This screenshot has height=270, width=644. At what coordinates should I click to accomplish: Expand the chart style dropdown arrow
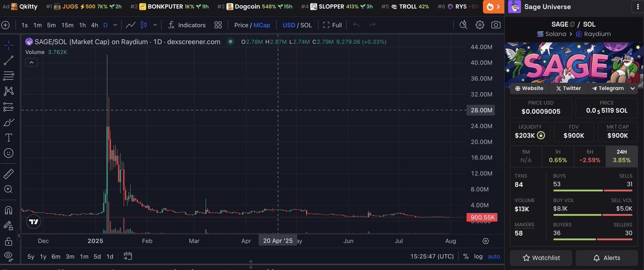[x=156, y=25]
